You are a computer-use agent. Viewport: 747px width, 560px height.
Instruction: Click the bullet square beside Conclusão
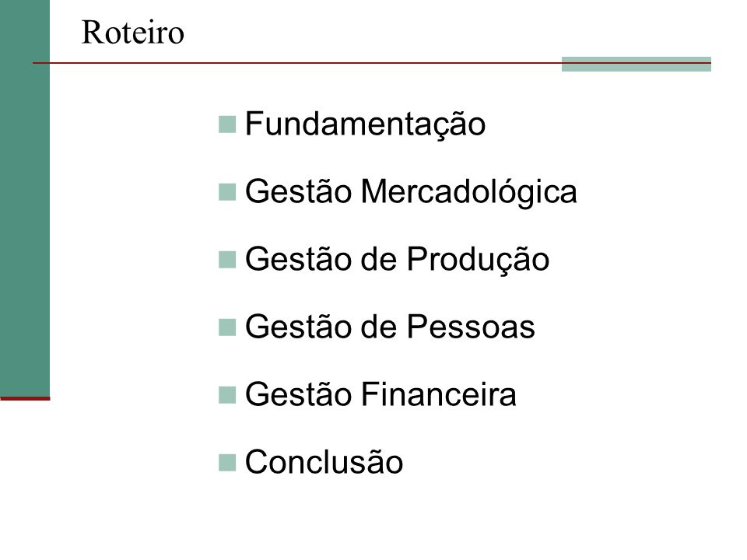click(227, 462)
